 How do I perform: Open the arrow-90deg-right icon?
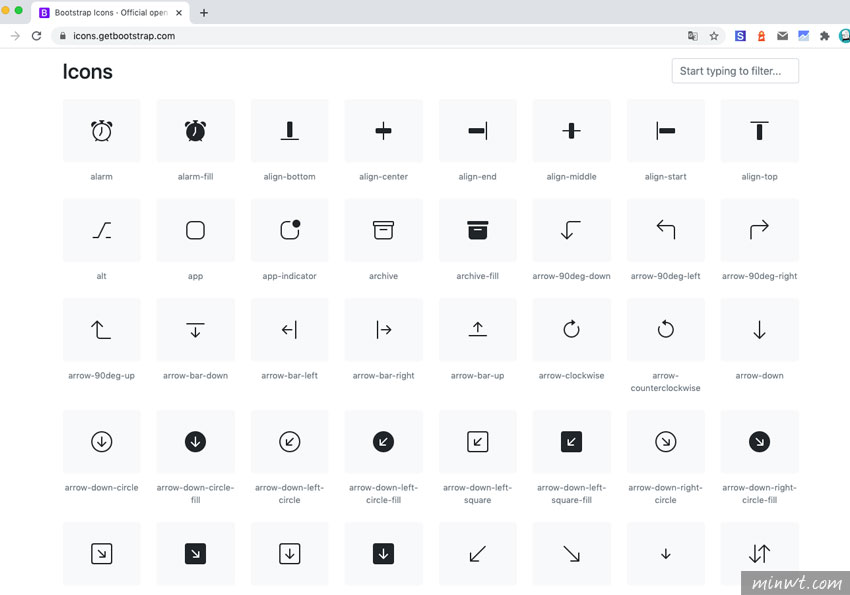[x=759, y=230]
